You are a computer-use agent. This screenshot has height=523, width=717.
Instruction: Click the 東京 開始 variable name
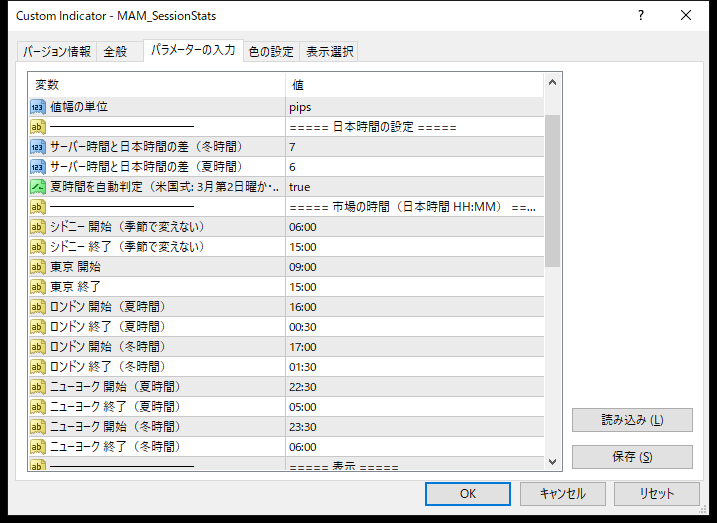pyautogui.click(x=75, y=267)
